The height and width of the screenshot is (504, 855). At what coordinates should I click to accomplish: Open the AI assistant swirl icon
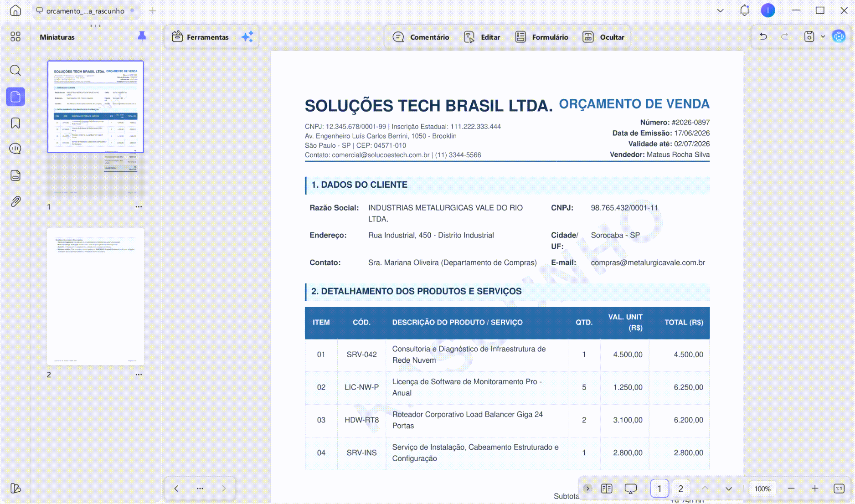pos(839,36)
